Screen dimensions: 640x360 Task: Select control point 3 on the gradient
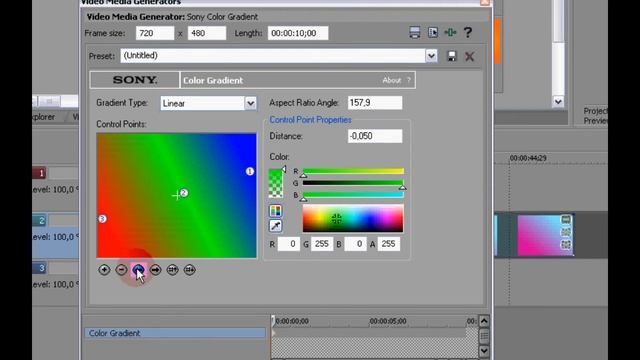tap(102, 219)
